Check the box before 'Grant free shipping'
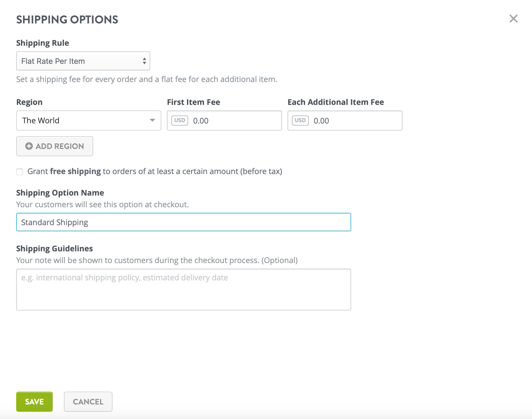Viewport: 532px width, 419px height. click(x=20, y=172)
